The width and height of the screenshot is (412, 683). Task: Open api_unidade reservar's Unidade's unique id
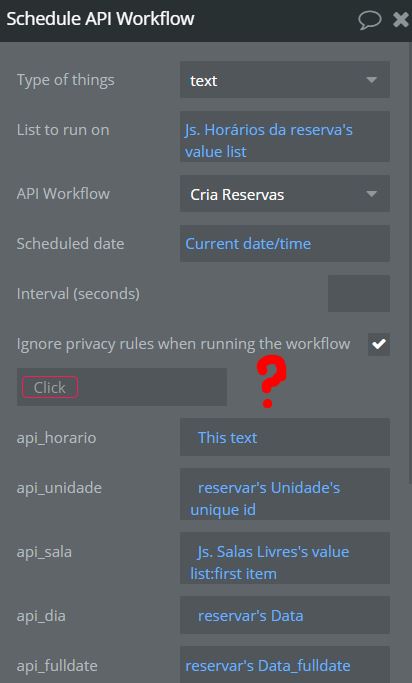(x=284, y=494)
